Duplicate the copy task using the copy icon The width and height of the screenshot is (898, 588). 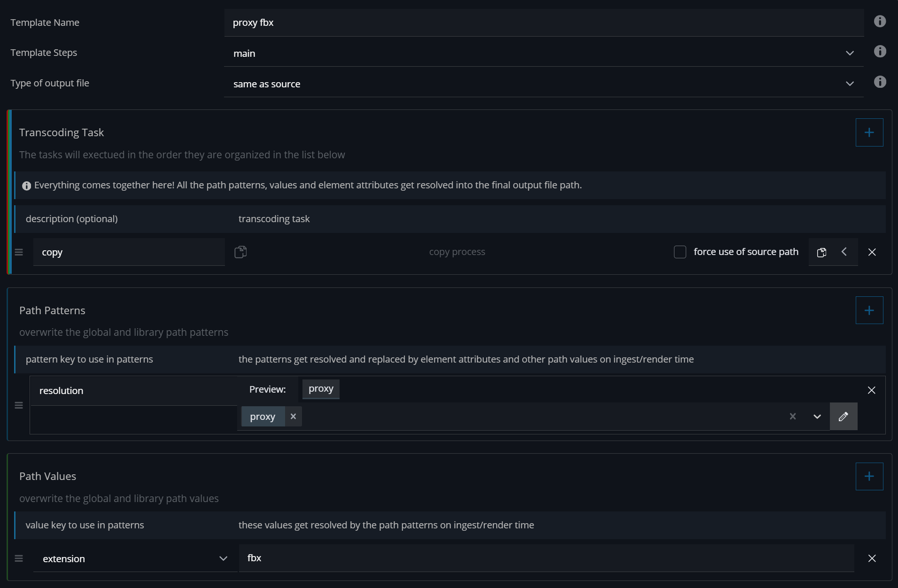click(821, 252)
